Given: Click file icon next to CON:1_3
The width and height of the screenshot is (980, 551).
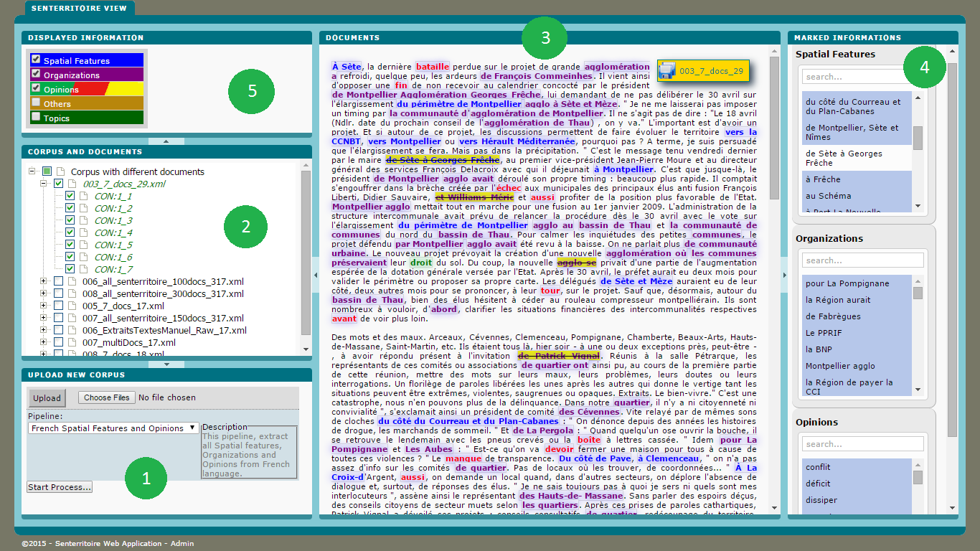Looking at the screenshot, I should pyautogui.click(x=85, y=220).
